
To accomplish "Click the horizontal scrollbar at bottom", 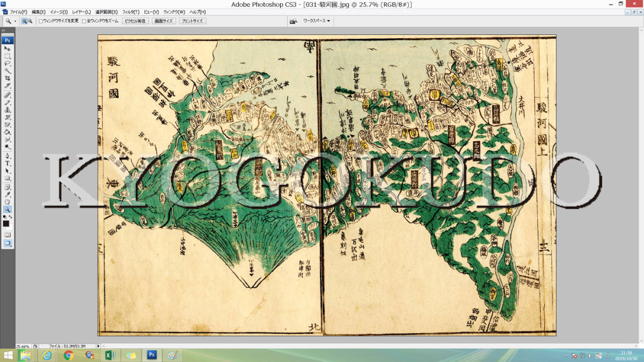I will (x=369, y=346).
